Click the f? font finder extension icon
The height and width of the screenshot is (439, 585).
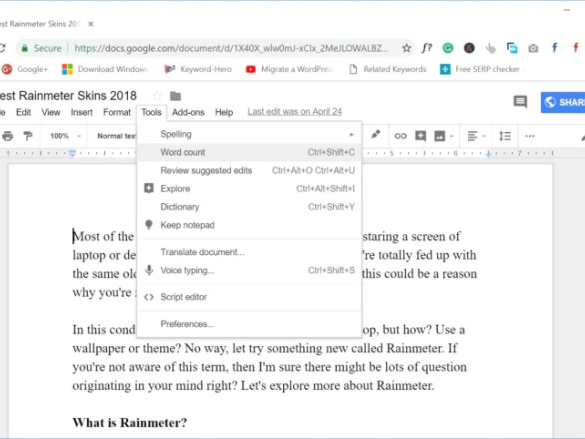coord(427,48)
